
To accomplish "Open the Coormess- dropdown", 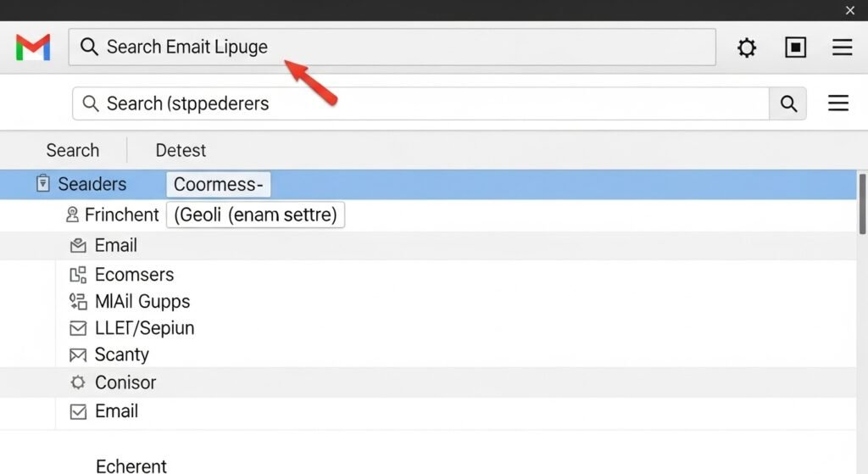I will tap(218, 184).
